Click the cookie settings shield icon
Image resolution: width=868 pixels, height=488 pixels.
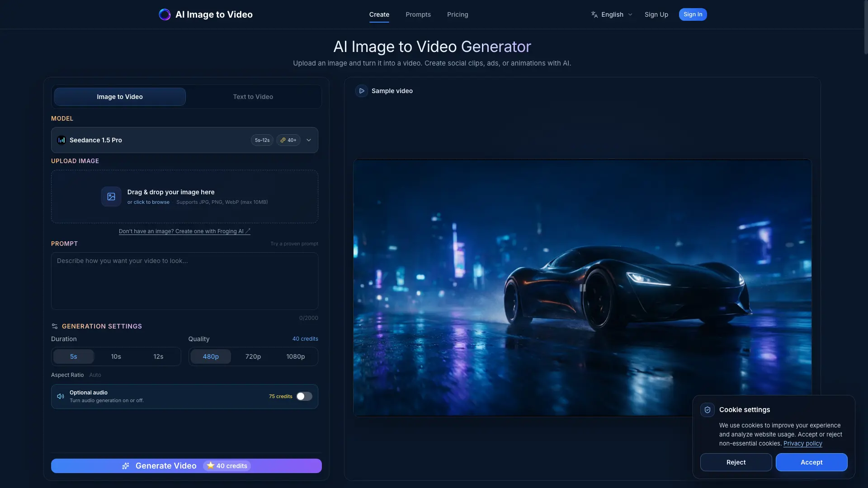tap(708, 410)
